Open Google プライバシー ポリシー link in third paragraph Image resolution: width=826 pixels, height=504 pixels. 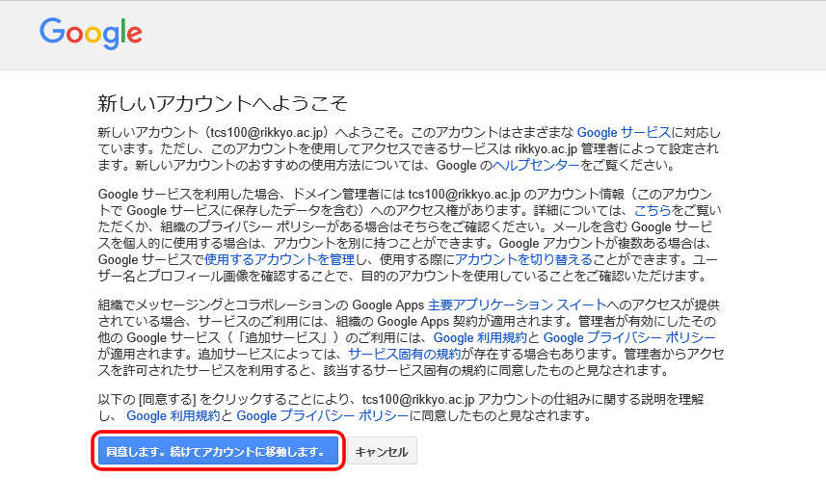pos(629,337)
